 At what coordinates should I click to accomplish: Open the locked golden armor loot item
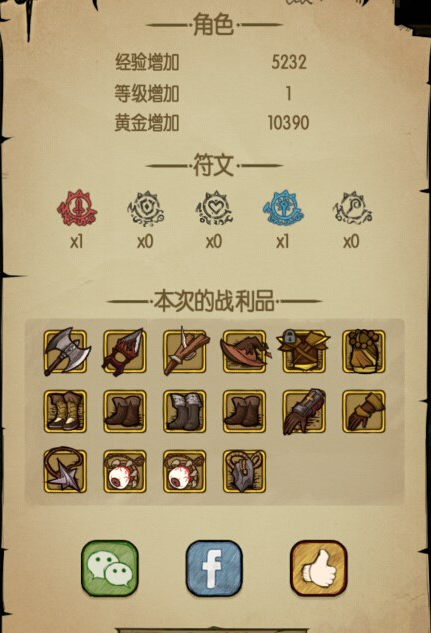click(304, 351)
